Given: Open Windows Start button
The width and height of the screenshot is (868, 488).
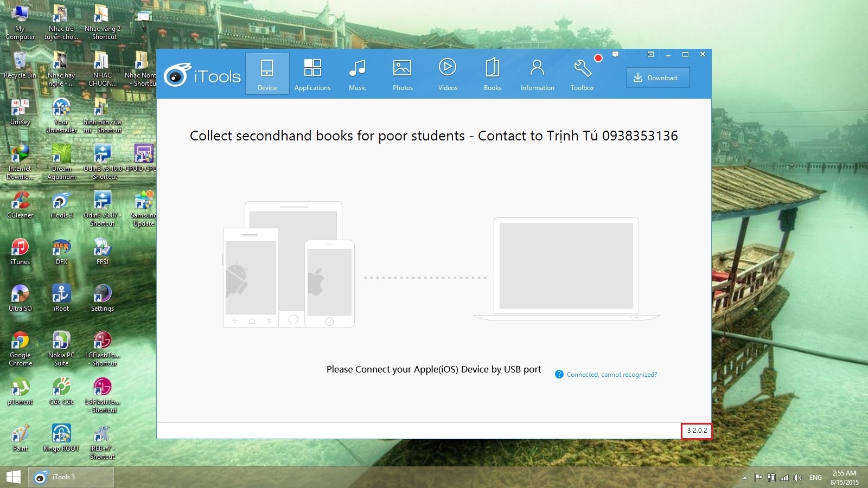Looking at the screenshot, I should pyautogui.click(x=13, y=477).
